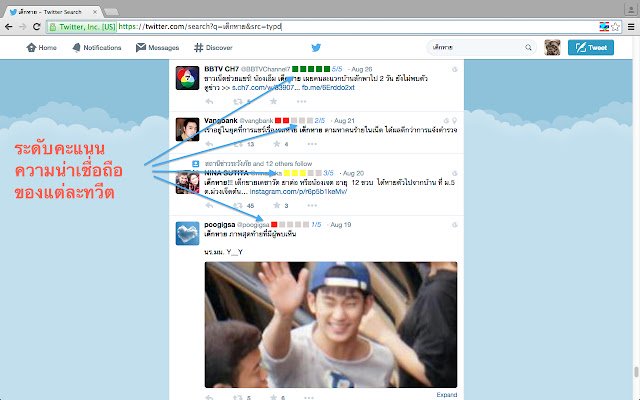This screenshot has width=640, height=400.
Task: Open the browser profile icon at top right
Action: pos(631,9)
